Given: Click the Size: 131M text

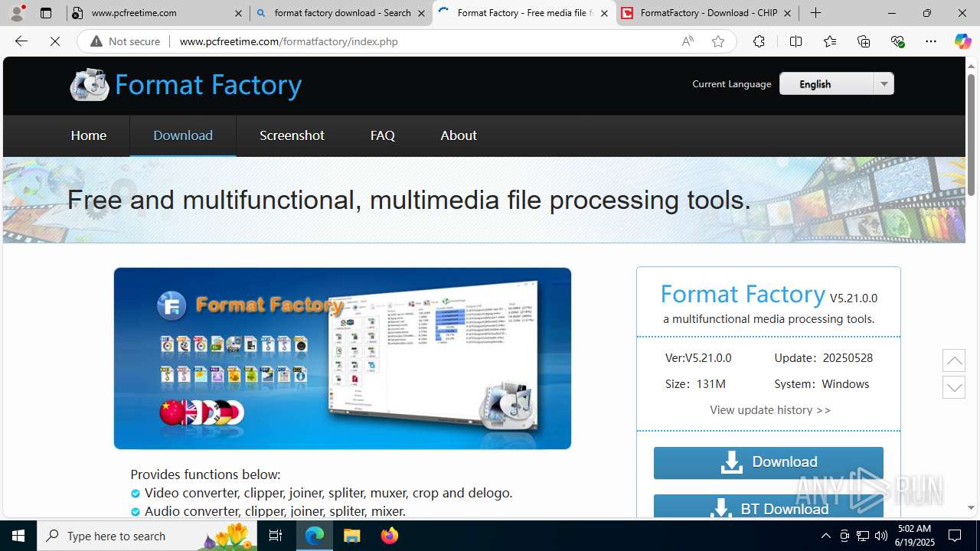Looking at the screenshot, I should coord(695,384).
